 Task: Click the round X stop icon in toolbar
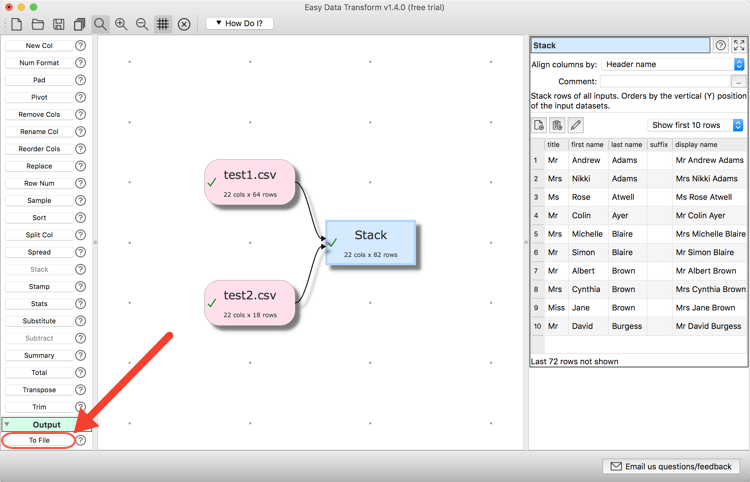pyautogui.click(x=184, y=24)
